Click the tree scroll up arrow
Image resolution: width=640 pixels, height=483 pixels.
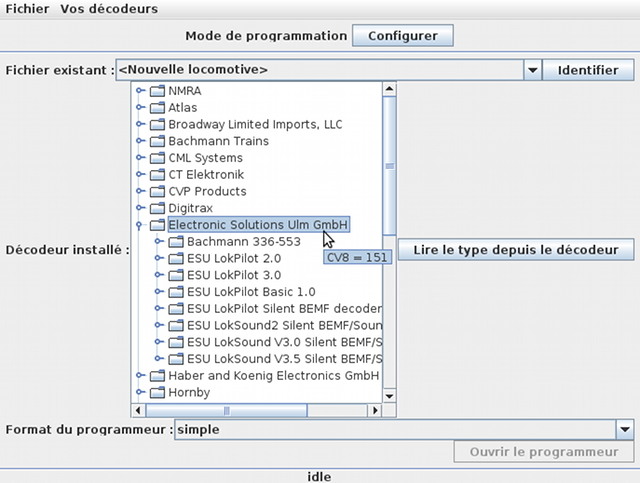pyautogui.click(x=389, y=89)
